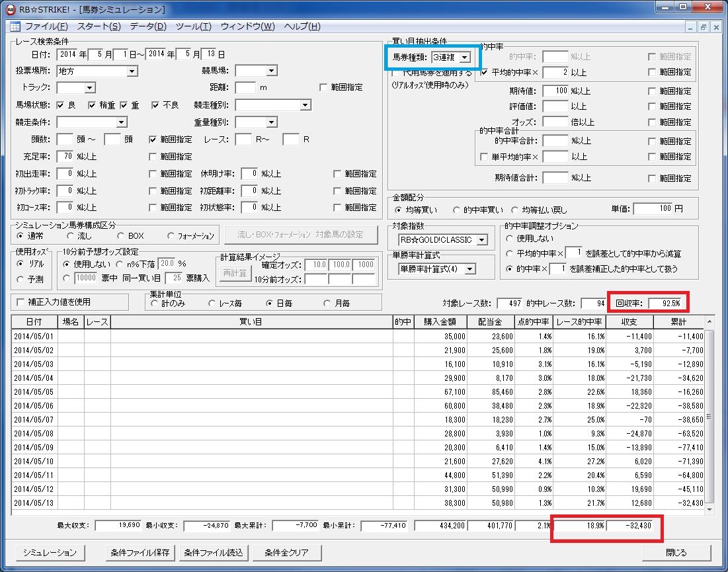Click the grid document icon beside the ファイル menu
The image size is (728, 572).
(x=15, y=26)
